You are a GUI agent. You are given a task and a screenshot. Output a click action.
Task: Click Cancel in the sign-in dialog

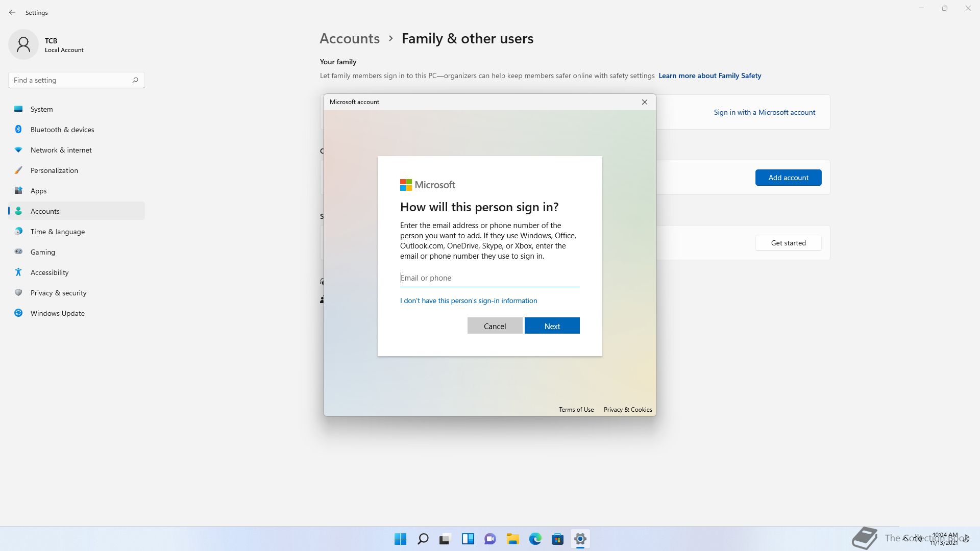coord(495,325)
